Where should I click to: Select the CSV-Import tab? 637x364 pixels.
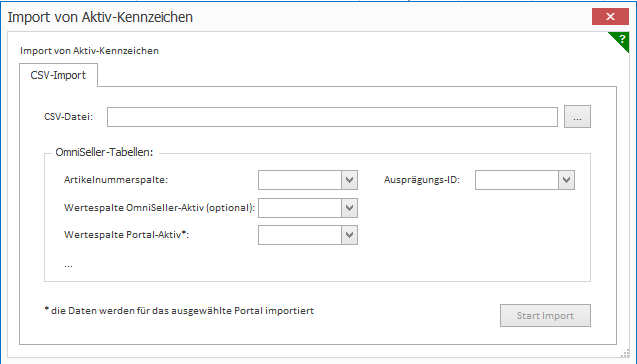pos(58,75)
